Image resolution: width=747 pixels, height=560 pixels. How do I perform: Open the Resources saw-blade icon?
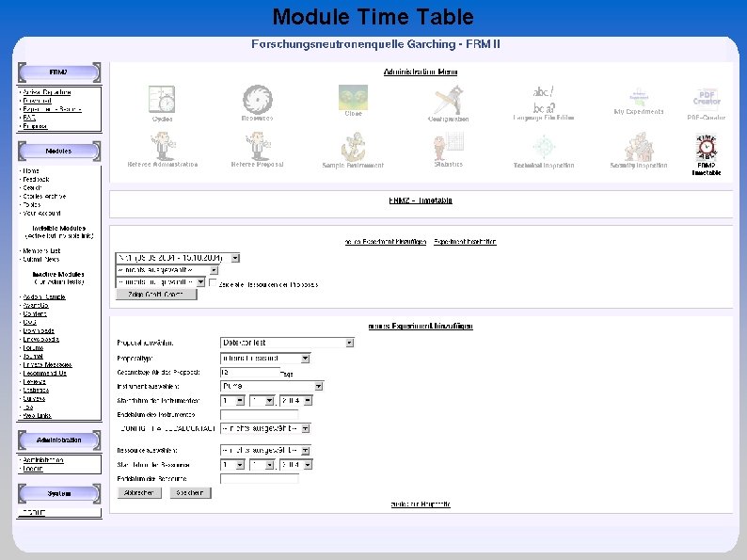click(257, 99)
